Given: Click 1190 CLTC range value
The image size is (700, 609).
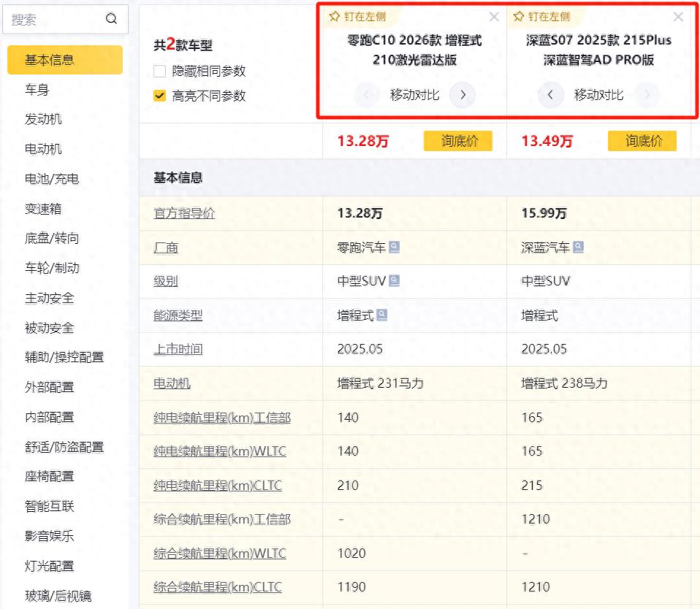Looking at the screenshot, I should click(x=351, y=587).
